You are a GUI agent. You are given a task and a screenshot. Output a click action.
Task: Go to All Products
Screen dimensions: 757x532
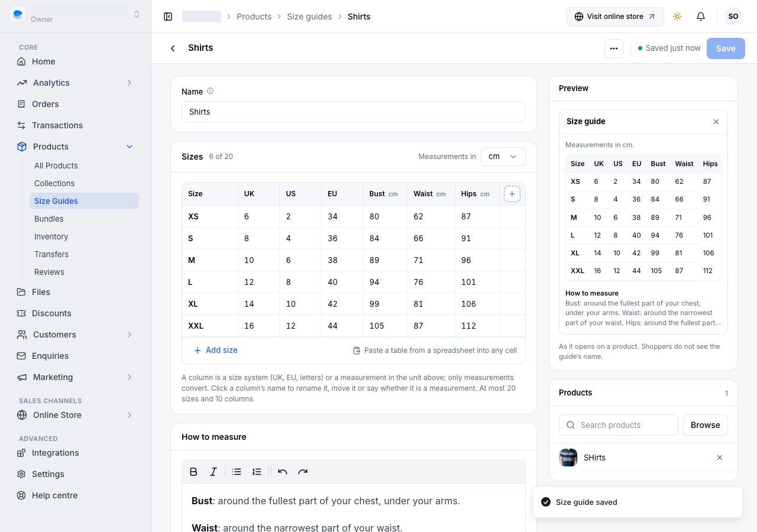click(x=84, y=166)
